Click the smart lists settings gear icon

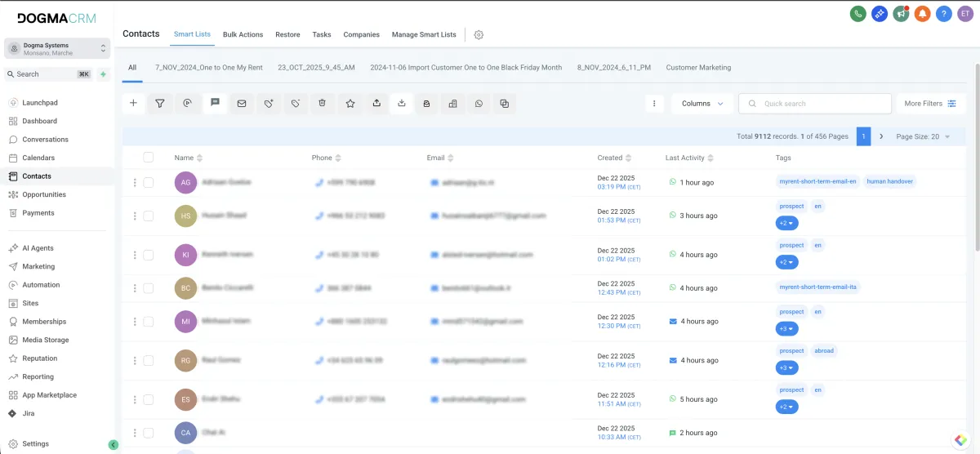pyautogui.click(x=479, y=35)
